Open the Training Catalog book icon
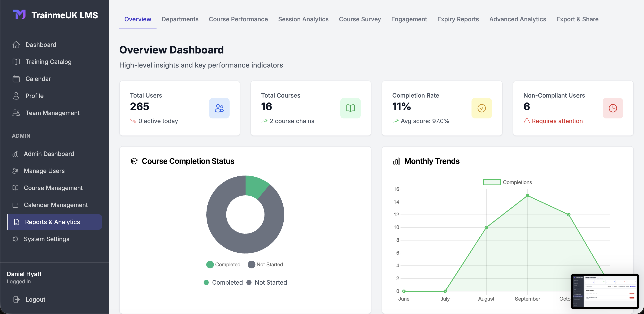 pyautogui.click(x=16, y=62)
